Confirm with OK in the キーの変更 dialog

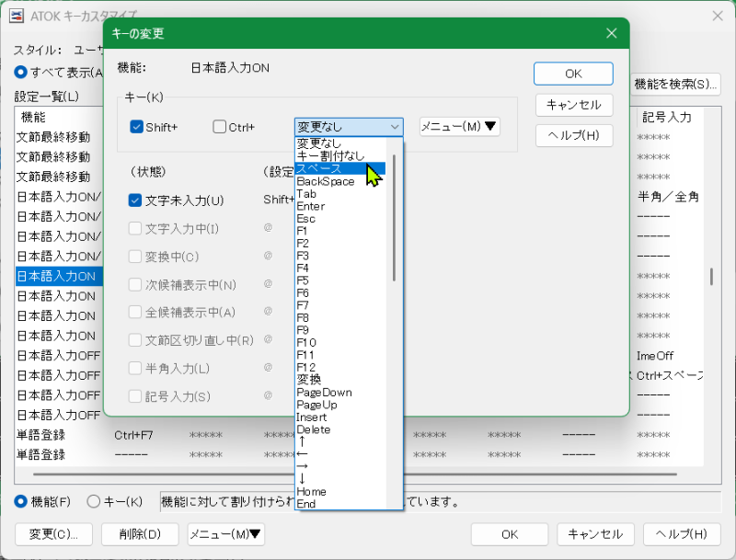573,74
